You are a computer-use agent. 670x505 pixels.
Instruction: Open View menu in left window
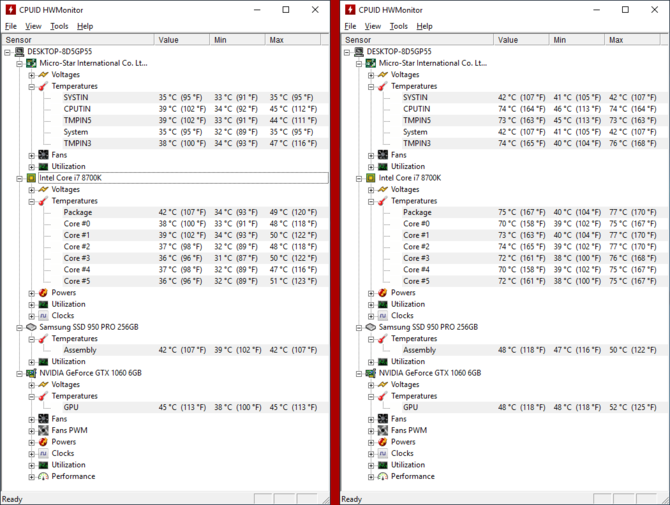(x=33, y=26)
